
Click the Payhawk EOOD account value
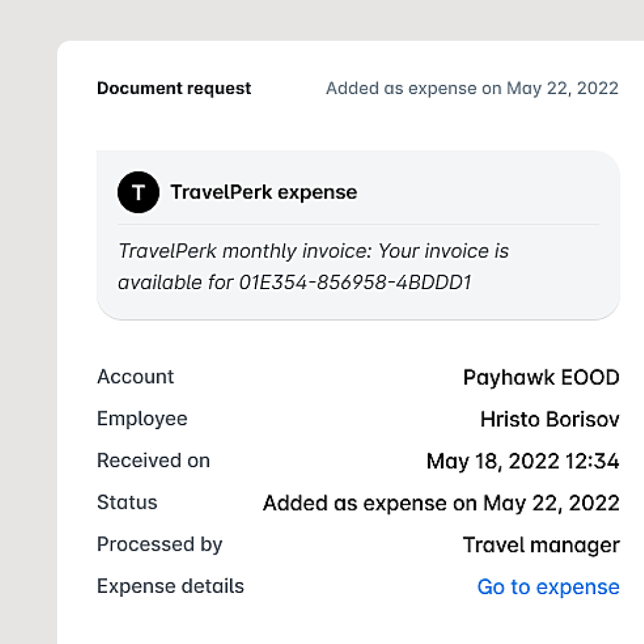541,377
